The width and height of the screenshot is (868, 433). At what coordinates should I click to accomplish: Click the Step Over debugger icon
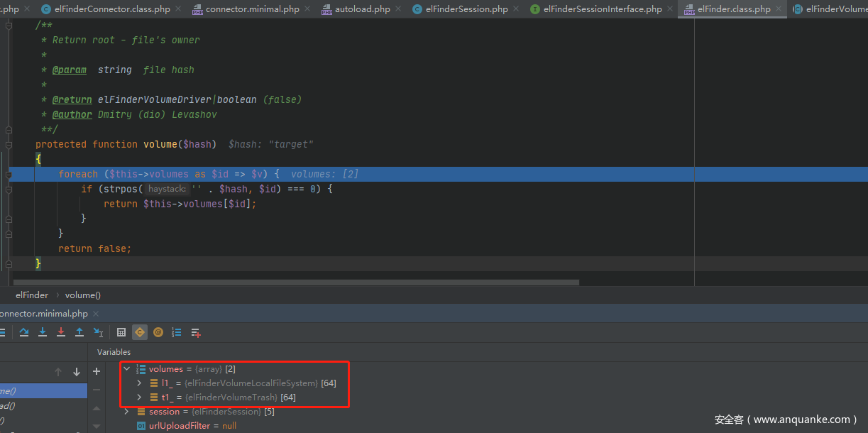24,332
